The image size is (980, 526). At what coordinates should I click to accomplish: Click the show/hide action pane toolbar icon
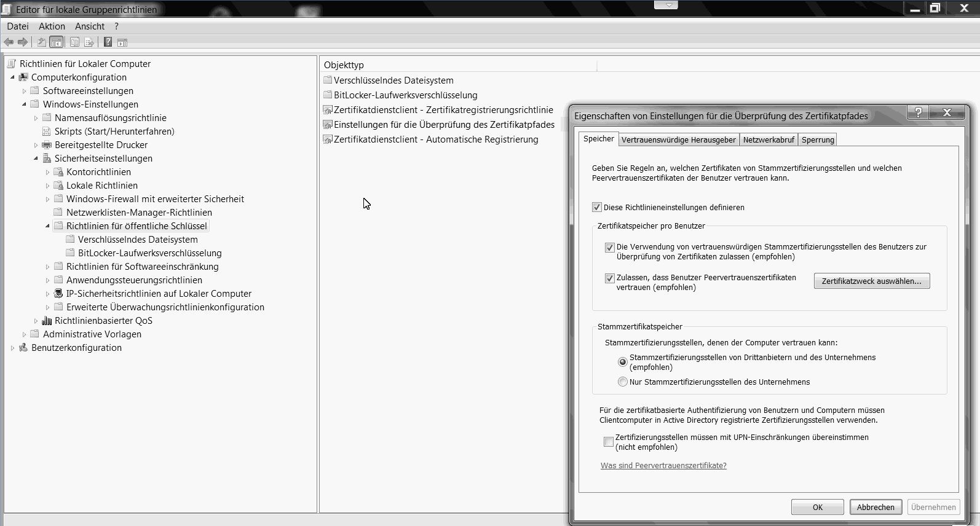(122, 42)
